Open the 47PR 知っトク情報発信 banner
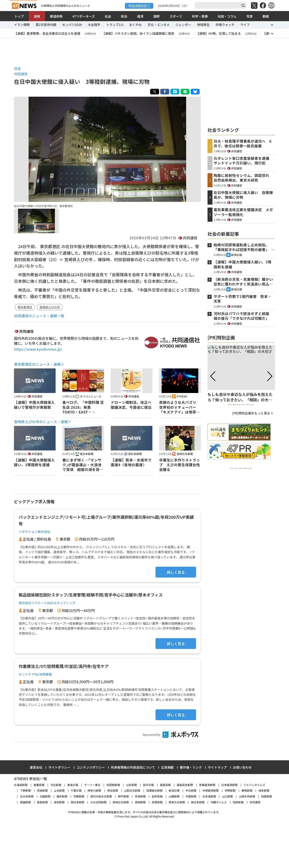The image size is (289, 868). click(239, 451)
